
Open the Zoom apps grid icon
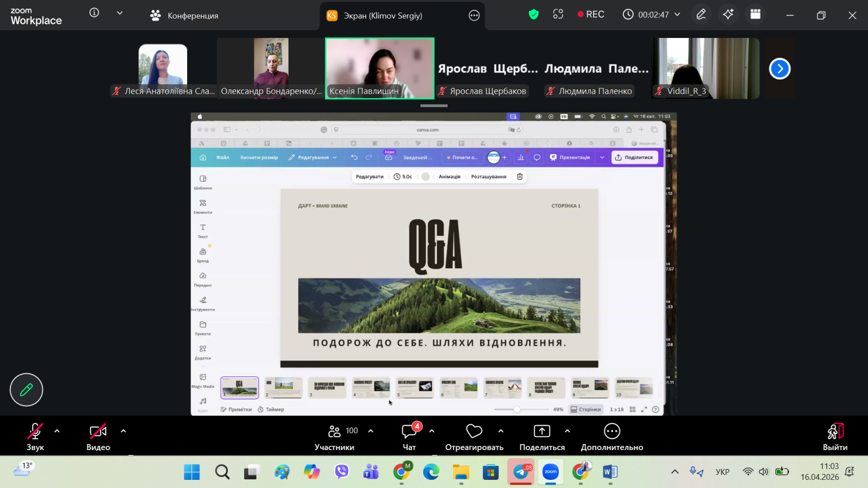tap(755, 15)
